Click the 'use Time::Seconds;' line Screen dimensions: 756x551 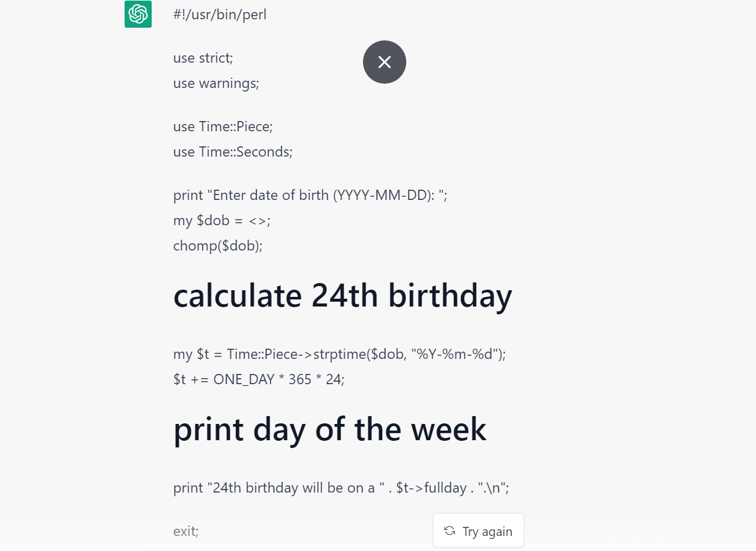pyautogui.click(x=233, y=152)
